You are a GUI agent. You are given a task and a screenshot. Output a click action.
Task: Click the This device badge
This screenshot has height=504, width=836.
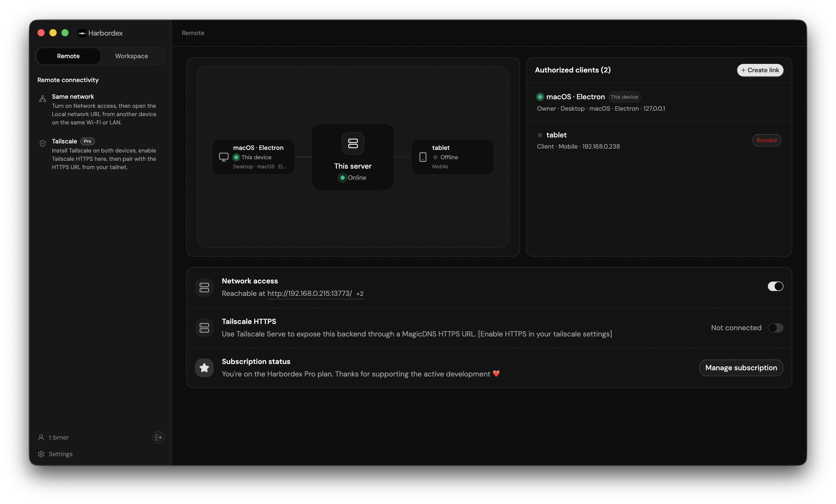[624, 97]
